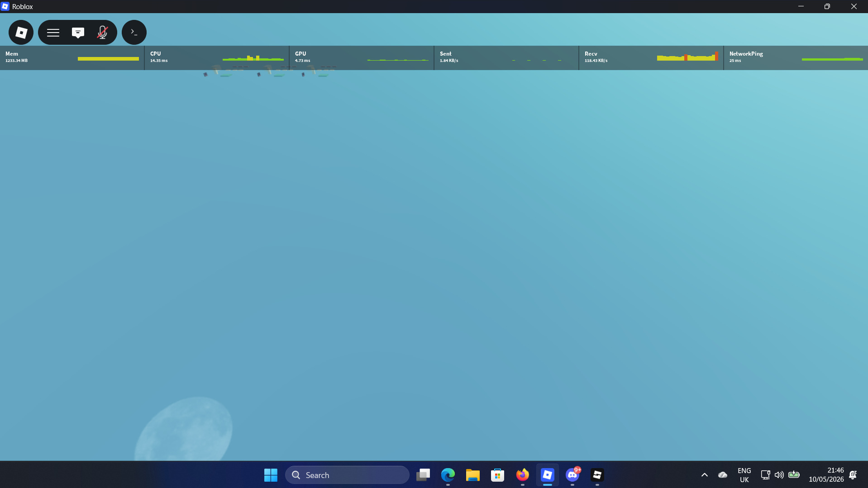Launch Microsoft Edge from taskbar
Screen dimensions: 868x488
coord(448,475)
